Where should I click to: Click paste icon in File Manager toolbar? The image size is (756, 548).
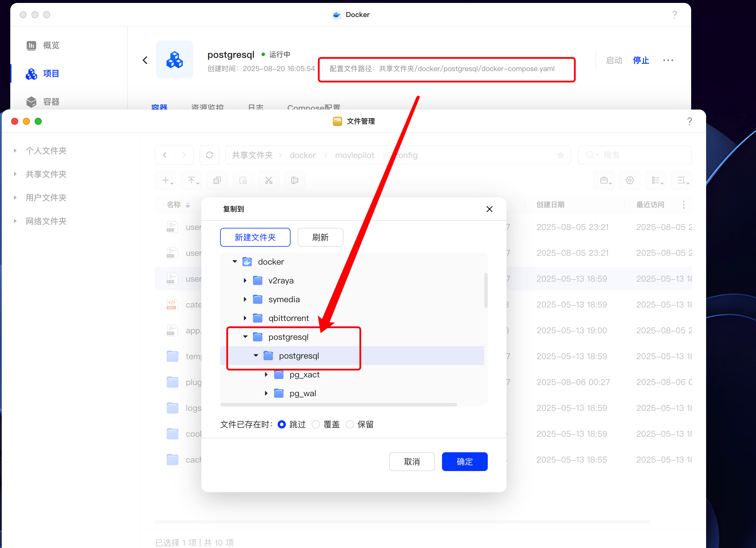point(243,180)
